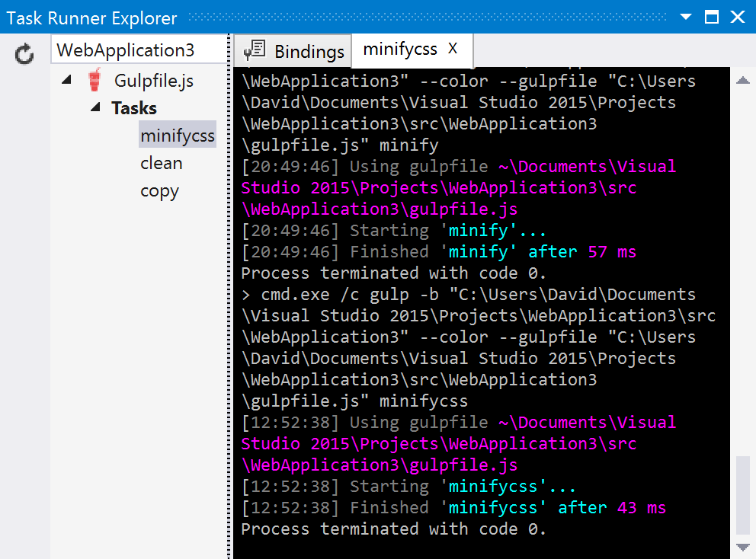The height and width of the screenshot is (559, 756).
Task: Click the Bindings tab icon
Action: 255,50
